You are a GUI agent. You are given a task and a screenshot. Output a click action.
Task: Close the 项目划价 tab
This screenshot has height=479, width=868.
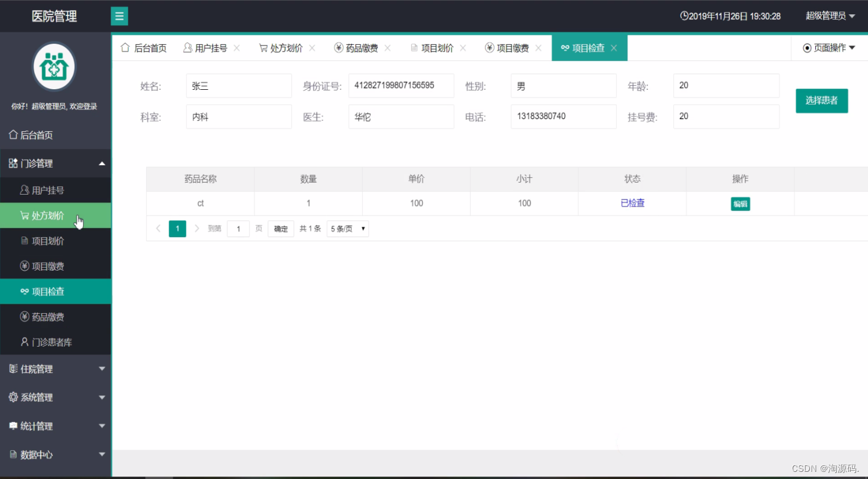tap(463, 48)
